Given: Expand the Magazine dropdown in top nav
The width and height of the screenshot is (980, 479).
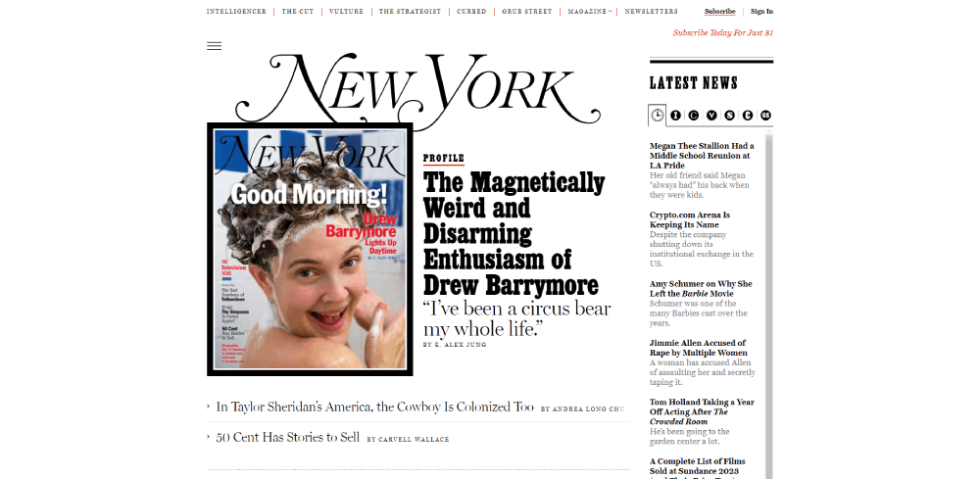Looking at the screenshot, I should coord(589,11).
